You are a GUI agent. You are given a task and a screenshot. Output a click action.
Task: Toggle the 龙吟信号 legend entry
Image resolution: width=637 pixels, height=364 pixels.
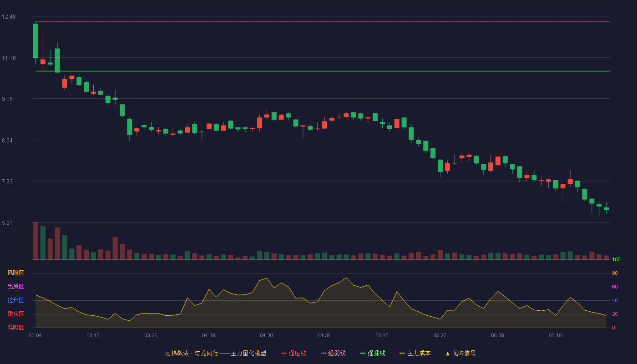tap(460, 353)
